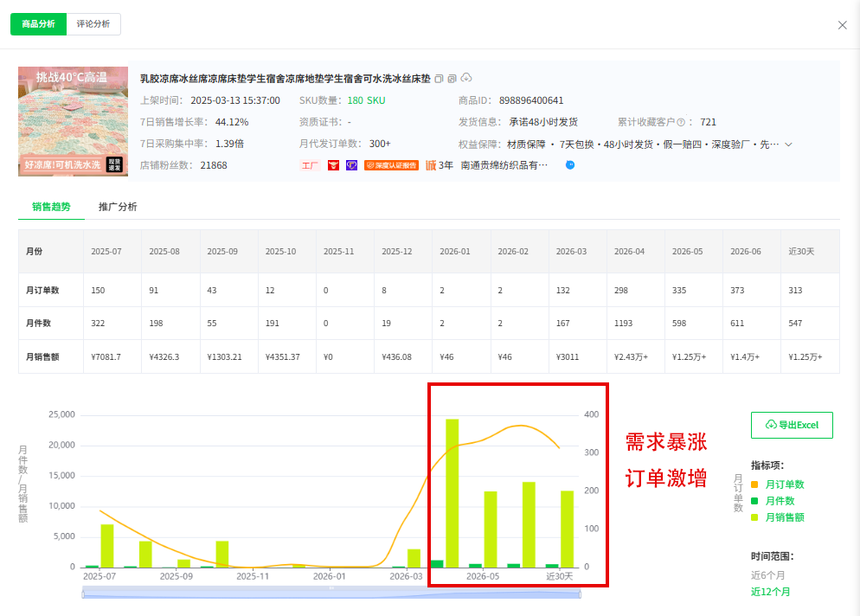This screenshot has width=860, height=616.
Task: Click the 工厂 badge
Action: pos(310,165)
